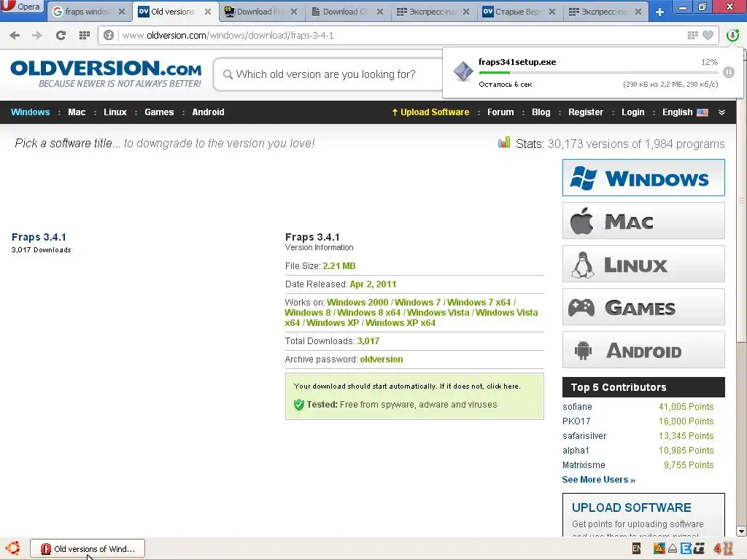
Task: Open the Linux category banner
Action: tap(643, 264)
